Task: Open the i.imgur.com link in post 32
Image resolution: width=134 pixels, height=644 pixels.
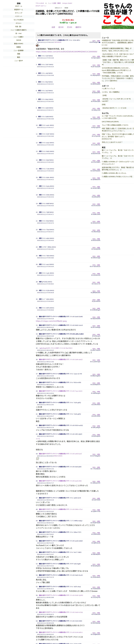Action: [51, 321]
